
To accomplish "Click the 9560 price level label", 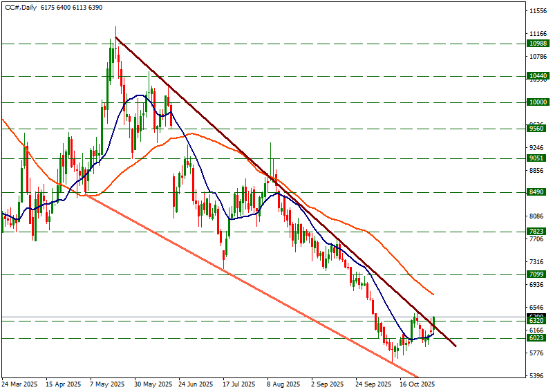I will point(536,129).
